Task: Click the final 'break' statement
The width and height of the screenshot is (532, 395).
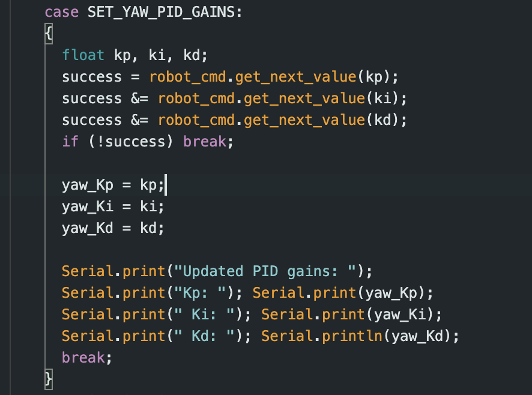Action: 83,358
